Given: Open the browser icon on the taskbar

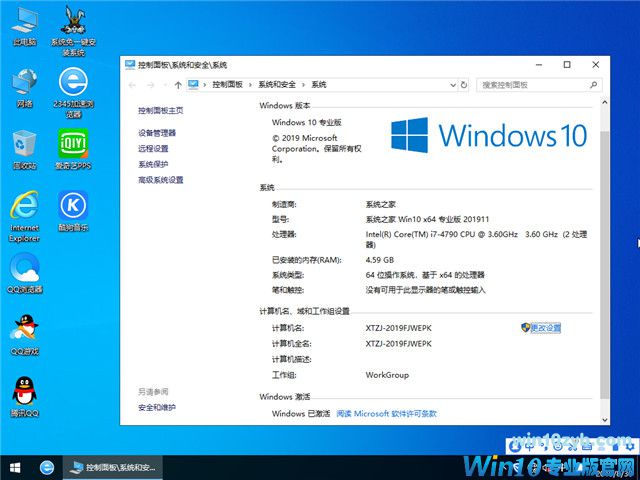Looking at the screenshot, I should point(47,467).
